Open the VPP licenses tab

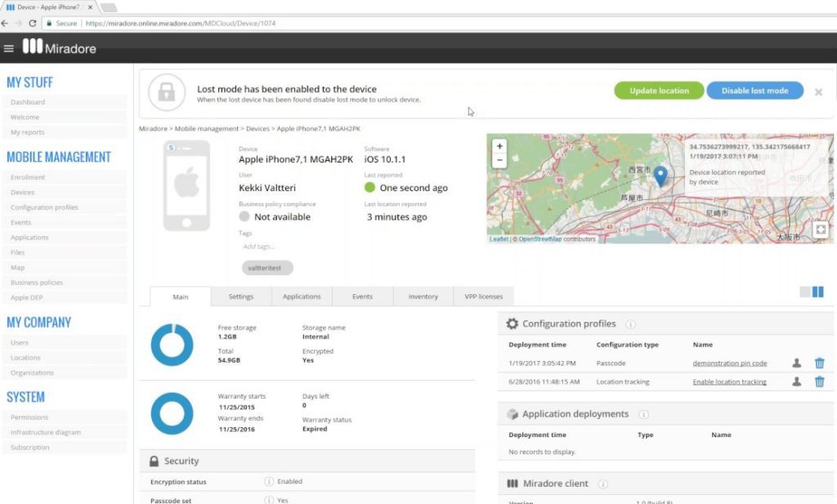click(x=484, y=297)
